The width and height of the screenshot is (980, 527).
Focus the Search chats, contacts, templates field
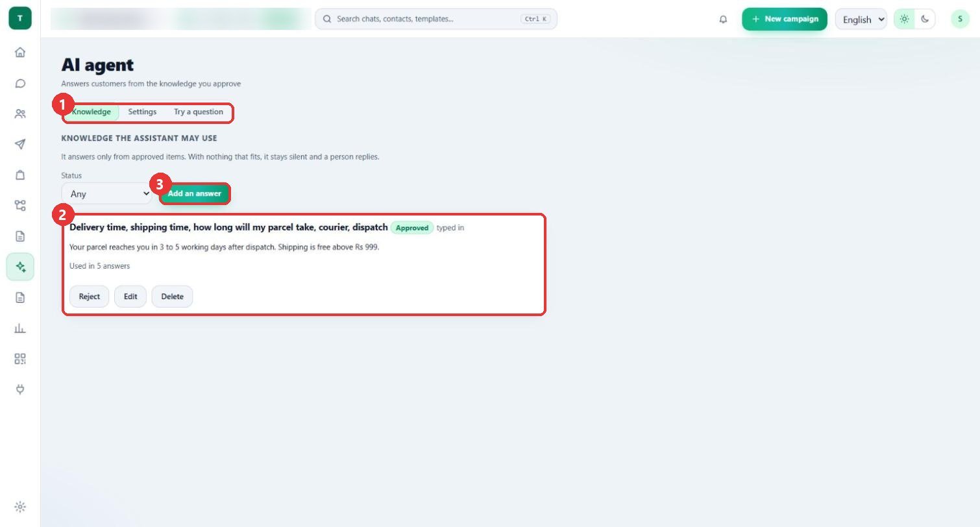pyautogui.click(x=436, y=19)
